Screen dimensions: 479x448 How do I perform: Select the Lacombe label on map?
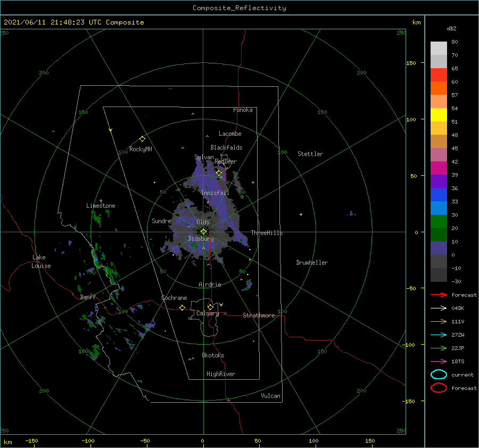click(230, 134)
